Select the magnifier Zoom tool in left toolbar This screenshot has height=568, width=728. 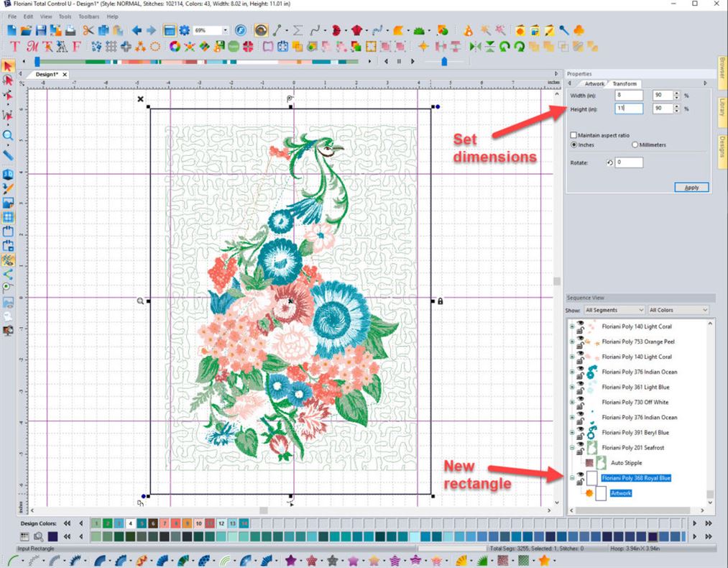(8, 135)
